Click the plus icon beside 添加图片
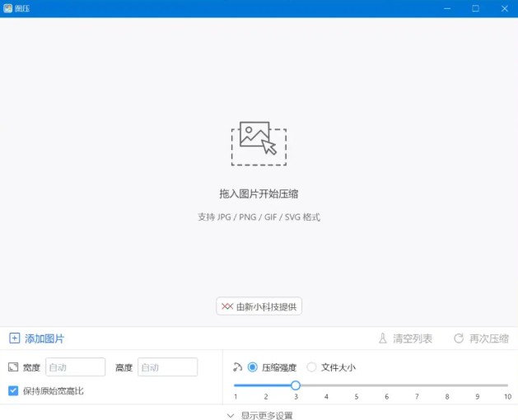 (14, 338)
